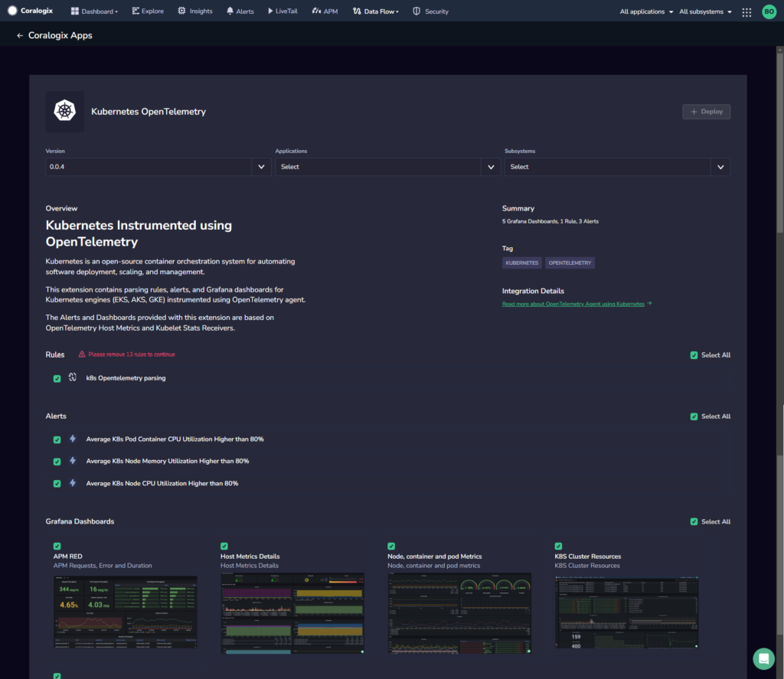This screenshot has height=679, width=784.
Task: Click the Coralogix Apps back link
Action: click(60, 35)
